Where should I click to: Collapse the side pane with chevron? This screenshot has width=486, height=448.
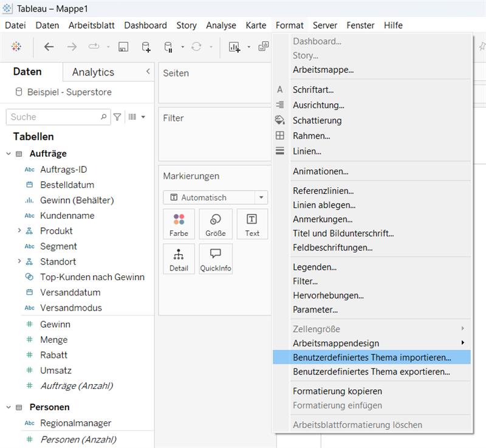[148, 71]
